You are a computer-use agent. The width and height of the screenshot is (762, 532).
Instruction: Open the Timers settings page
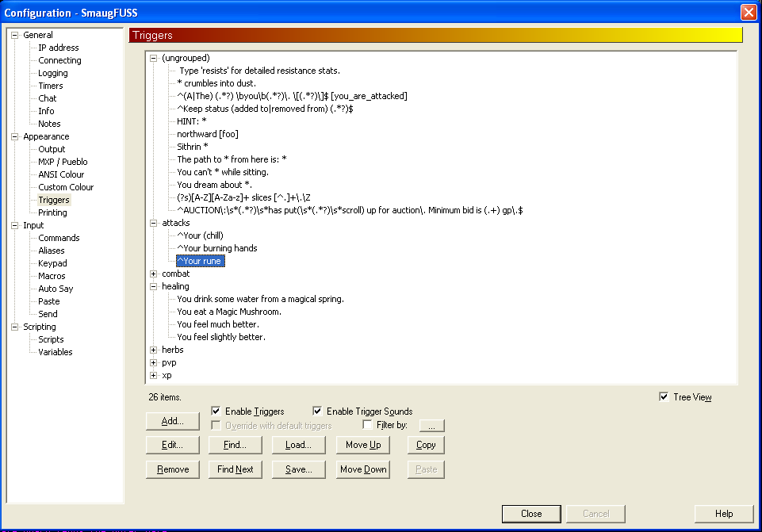(x=51, y=86)
